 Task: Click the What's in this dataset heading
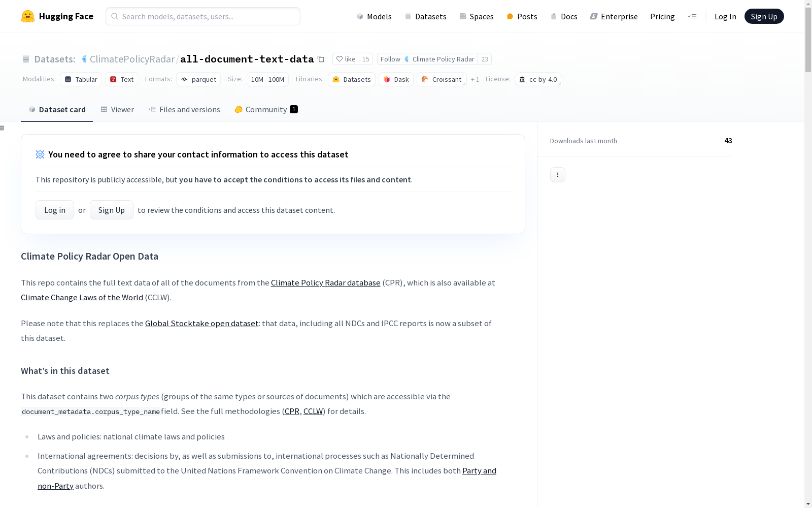coord(65,371)
